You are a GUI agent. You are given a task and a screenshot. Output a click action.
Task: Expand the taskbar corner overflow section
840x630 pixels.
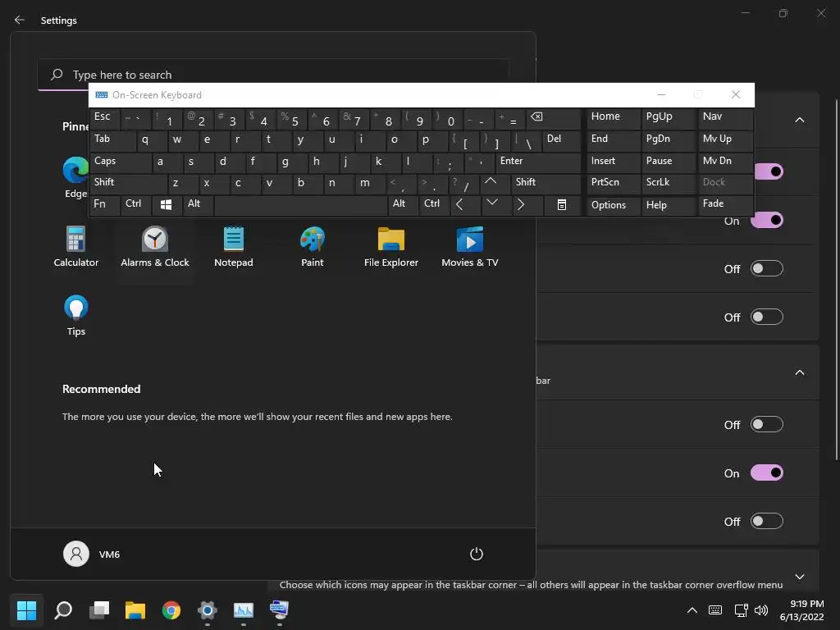[x=799, y=577]
